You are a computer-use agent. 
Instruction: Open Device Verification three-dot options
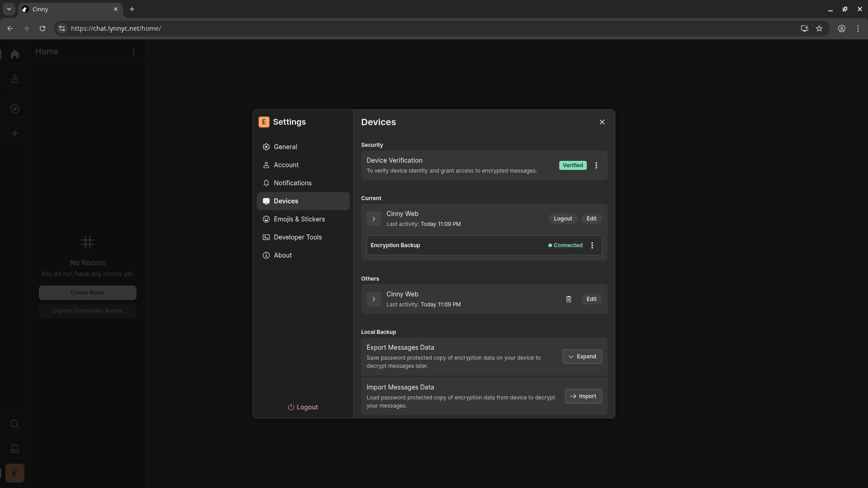596,165
